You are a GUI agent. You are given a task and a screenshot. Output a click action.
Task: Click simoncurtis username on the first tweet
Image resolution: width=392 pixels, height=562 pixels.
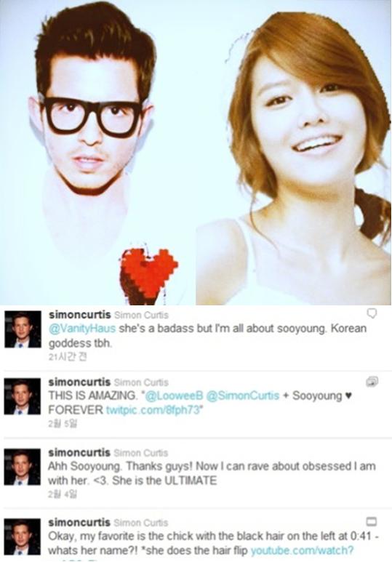[79, 315]
